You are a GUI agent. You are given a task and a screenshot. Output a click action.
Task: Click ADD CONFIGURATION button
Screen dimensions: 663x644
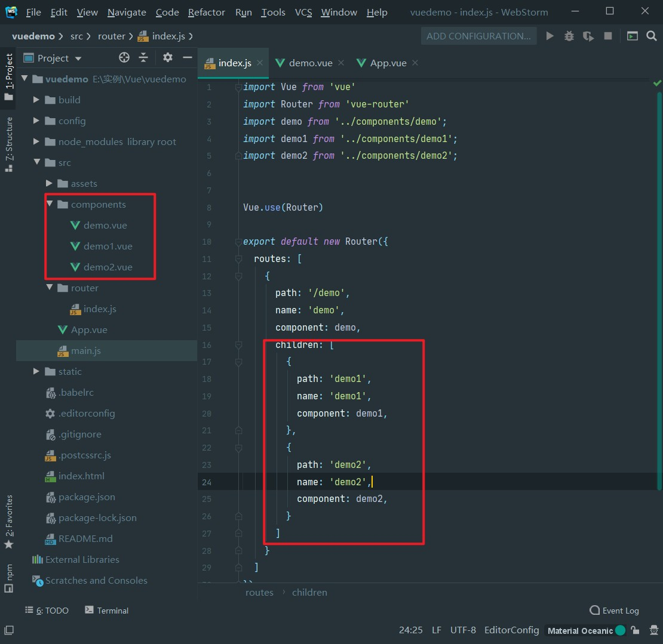[x=478, y=36]
